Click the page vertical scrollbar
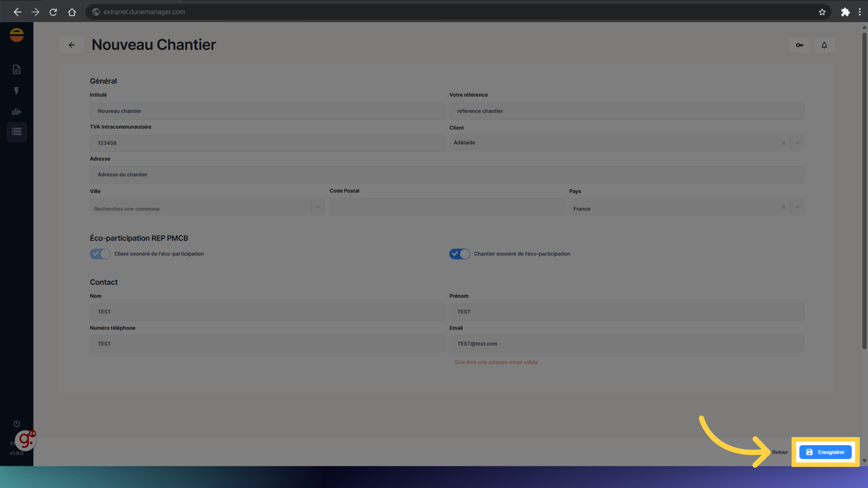 (x=864, y=190)
